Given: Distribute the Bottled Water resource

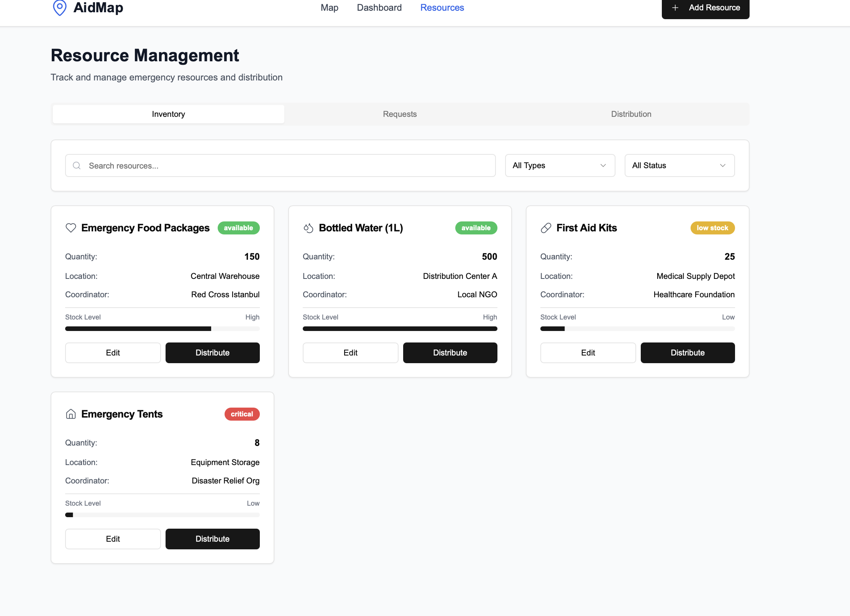Looking at the screenshot, I should click(x=450, y=353).
